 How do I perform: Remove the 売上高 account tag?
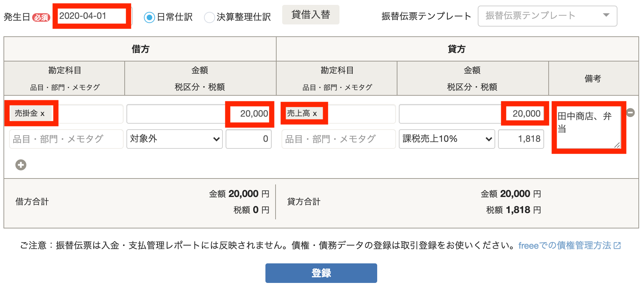pos(315,114)
